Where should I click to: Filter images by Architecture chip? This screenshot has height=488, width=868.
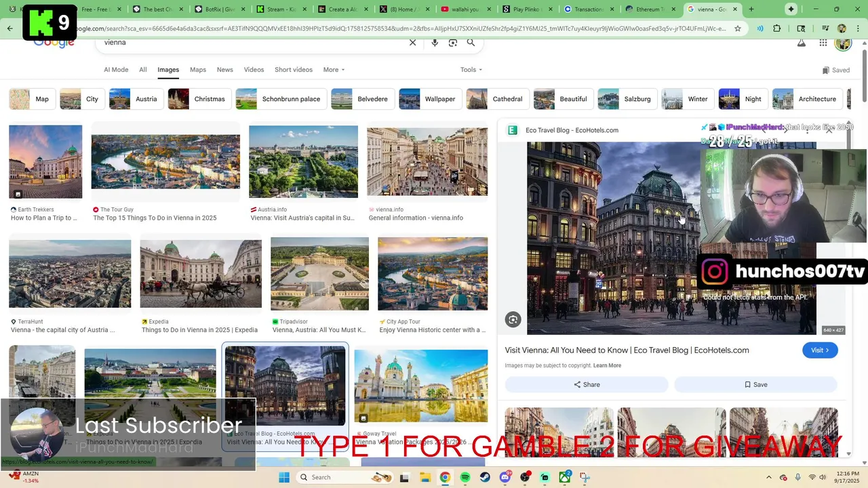point(808,99)
